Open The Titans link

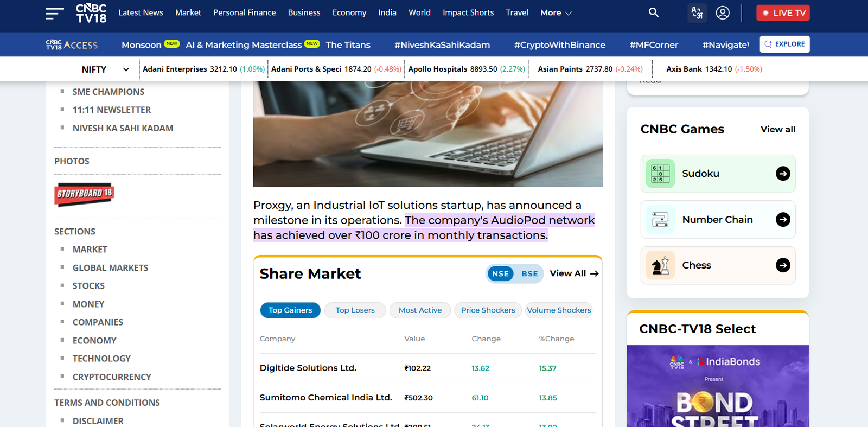[x=348, y=44]
